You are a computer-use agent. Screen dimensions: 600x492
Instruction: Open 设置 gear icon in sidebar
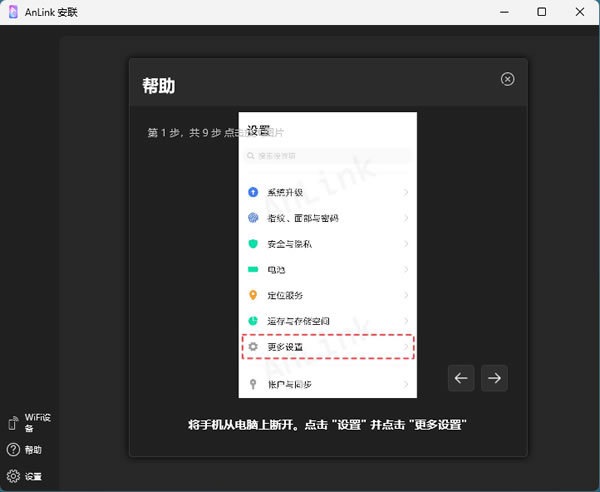pos(13,477)
